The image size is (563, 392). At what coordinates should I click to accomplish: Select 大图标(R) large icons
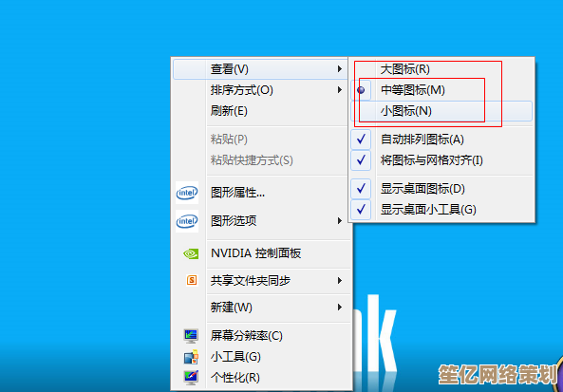tap(441, 69)
